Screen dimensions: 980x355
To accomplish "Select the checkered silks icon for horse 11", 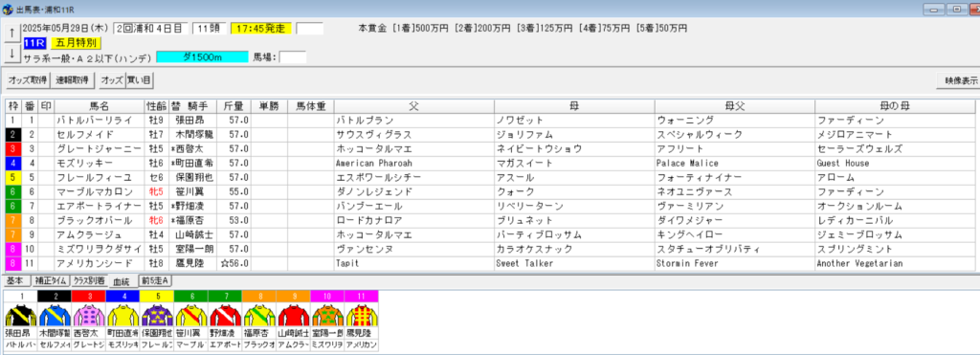I will click(x=360, y=315).
